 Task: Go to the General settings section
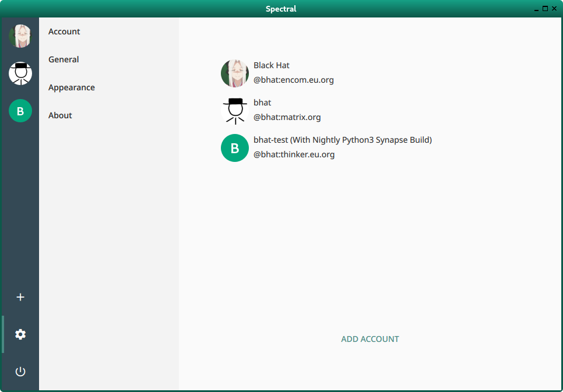click(x=64, y=59)
